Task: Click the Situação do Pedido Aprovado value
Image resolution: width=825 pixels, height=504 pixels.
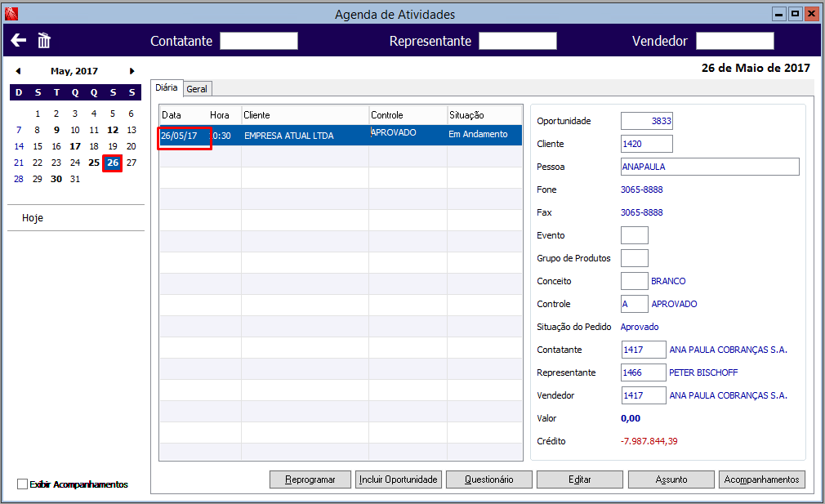Action: (x=640, y=327)
